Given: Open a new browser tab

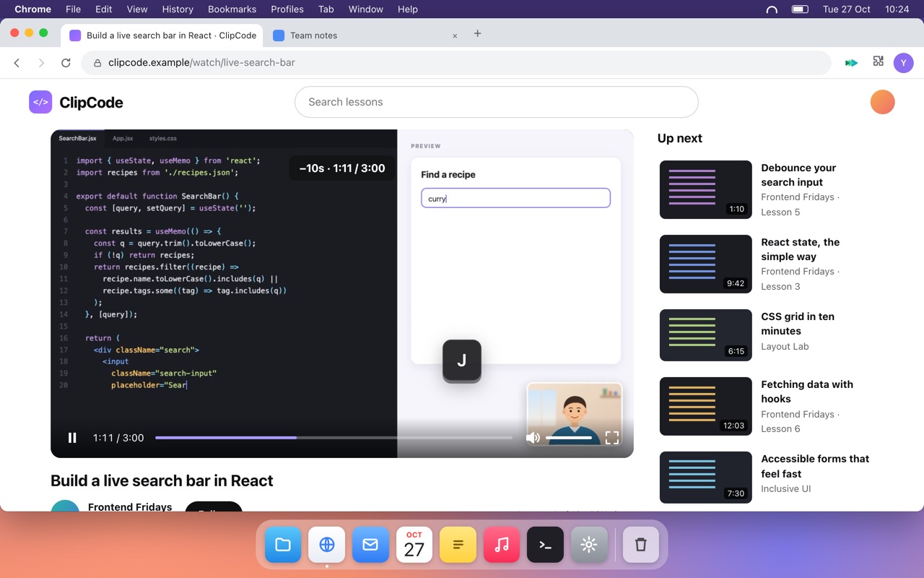Looking at the screenshot, I should 477,34.
